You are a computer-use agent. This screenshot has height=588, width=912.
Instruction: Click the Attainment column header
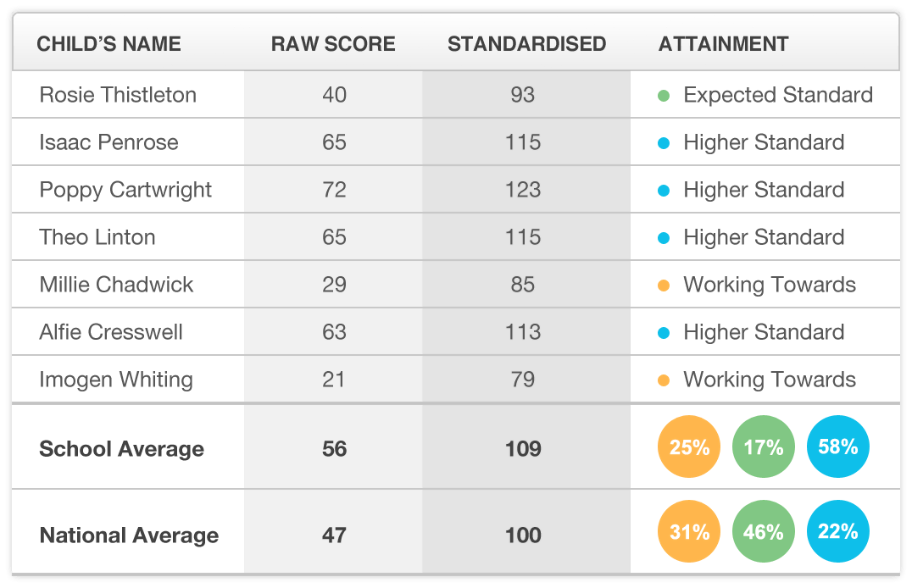[x=723, y=44]
